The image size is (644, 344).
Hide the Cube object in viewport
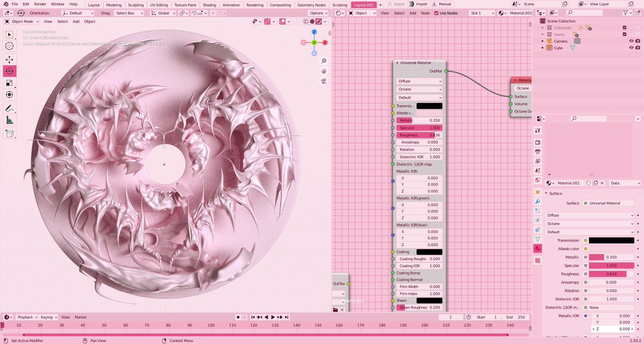pos(631,48)
